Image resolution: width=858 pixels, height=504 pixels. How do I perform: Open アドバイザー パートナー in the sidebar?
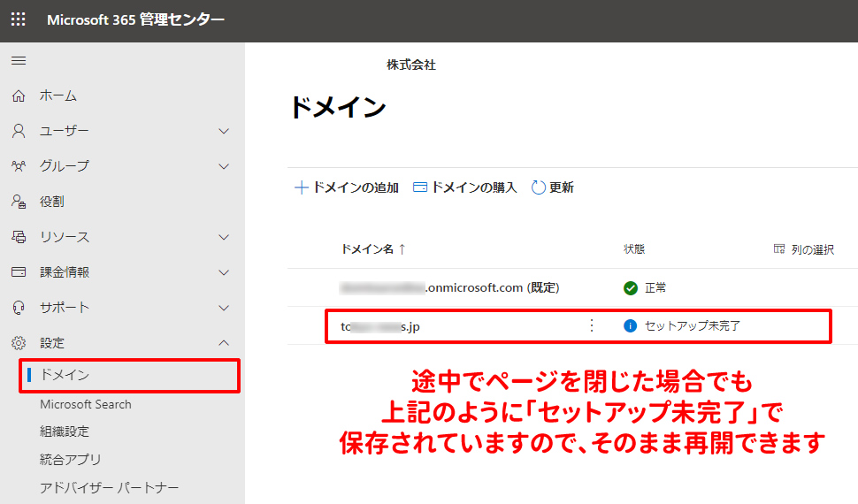tap(109, 487)
